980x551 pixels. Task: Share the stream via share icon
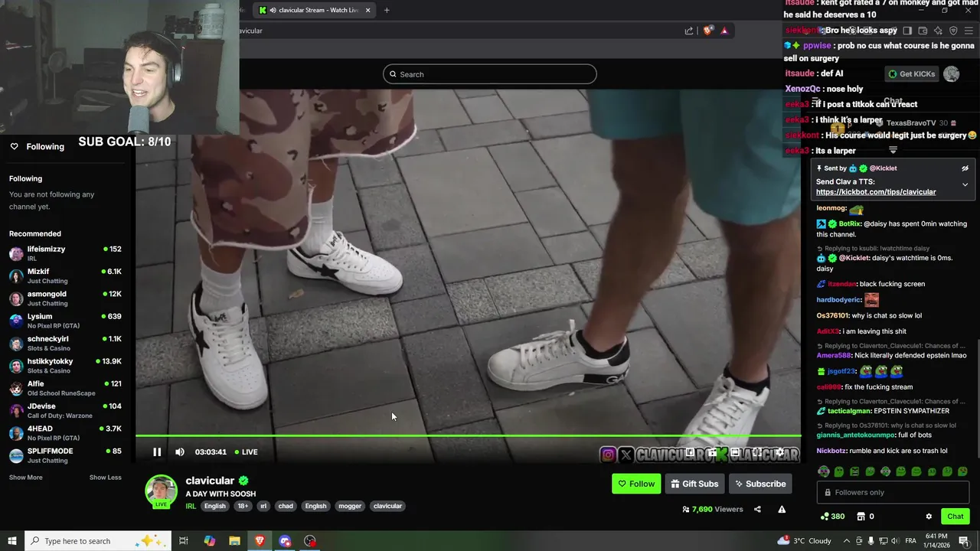tap(757, 510)
